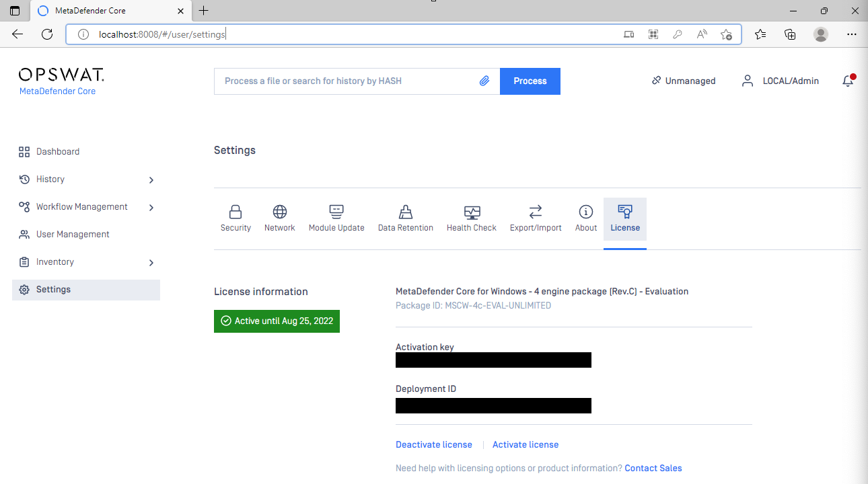
Task: Click the browser profile avatar
Action: 821,34
